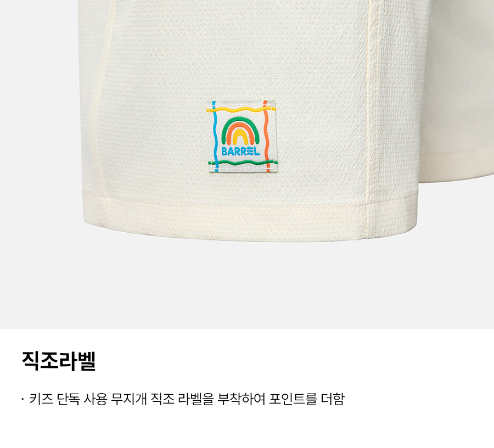Click the orange vertical stripe on label
The width and height of the screenshot is (494, 448).
tap(267, 136)
